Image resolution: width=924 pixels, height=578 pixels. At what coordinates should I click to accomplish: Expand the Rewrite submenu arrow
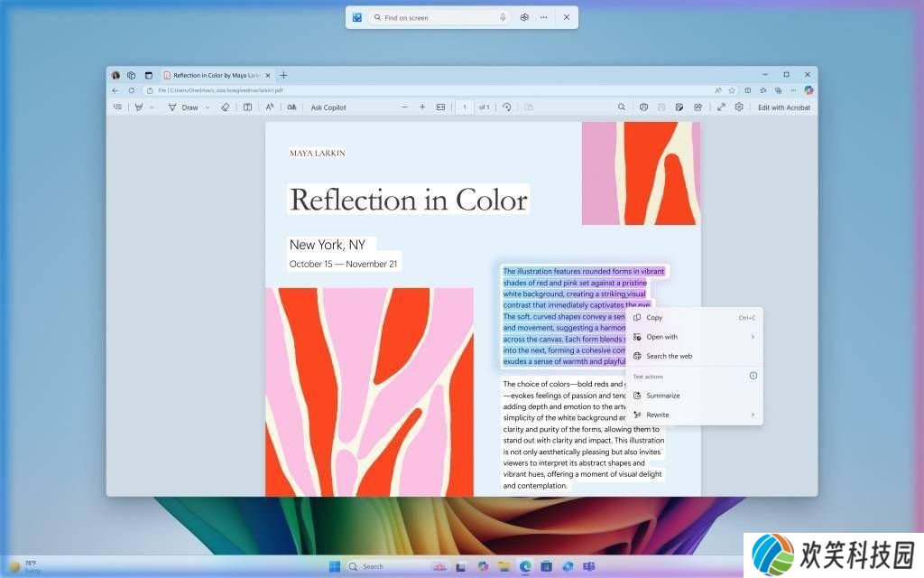pos(753,415)
